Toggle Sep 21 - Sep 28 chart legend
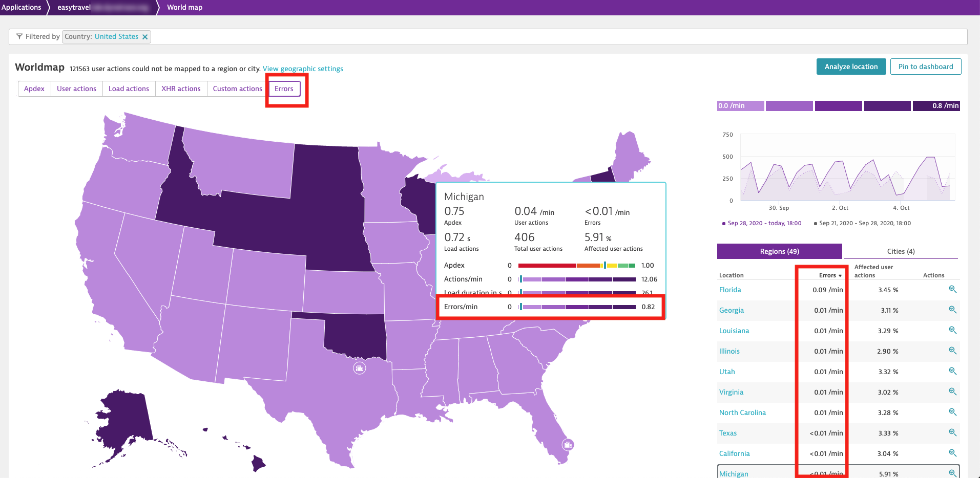980x478 pixels. pyautogui.click(x=862, y=223)
